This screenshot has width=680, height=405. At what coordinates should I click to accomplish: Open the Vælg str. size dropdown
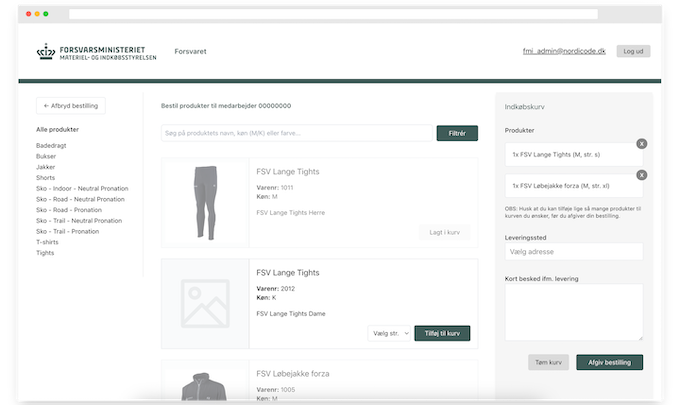coord(389,333)
